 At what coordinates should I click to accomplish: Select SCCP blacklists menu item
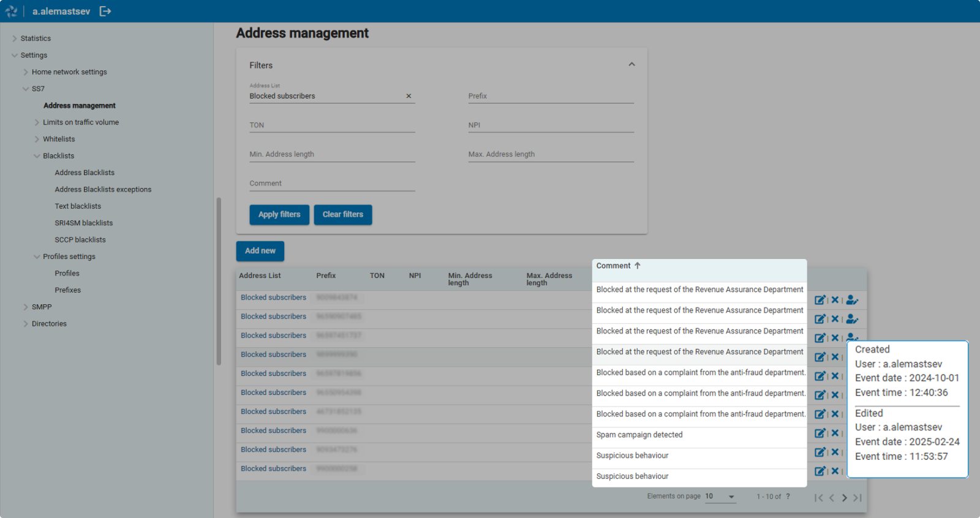point(80,240)
